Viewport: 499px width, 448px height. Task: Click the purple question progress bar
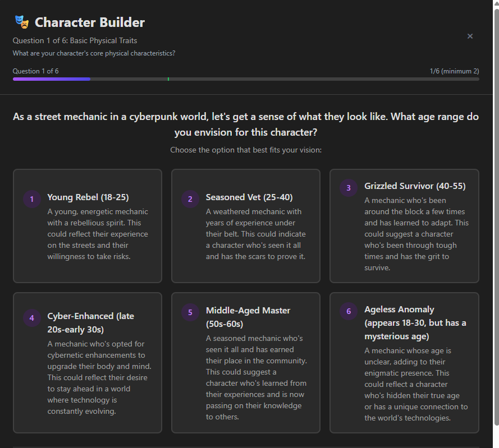pyautogui.click(x=52, y=79)
